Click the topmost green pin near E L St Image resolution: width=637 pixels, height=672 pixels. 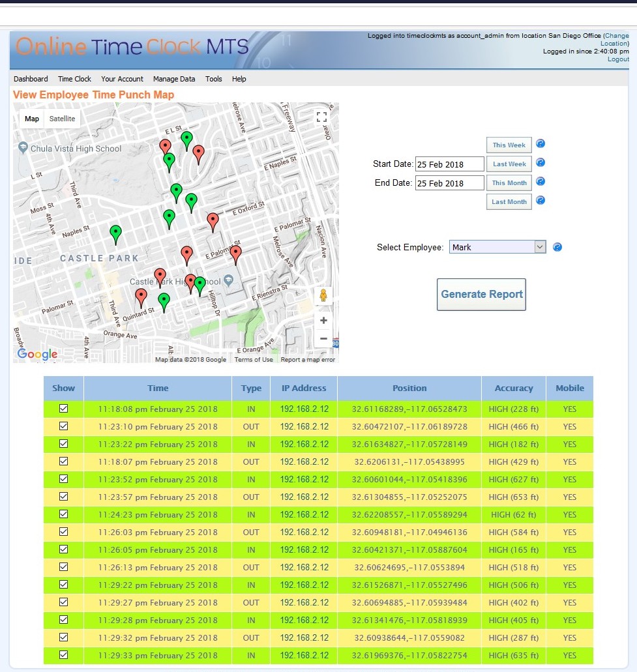coord(186,140)
